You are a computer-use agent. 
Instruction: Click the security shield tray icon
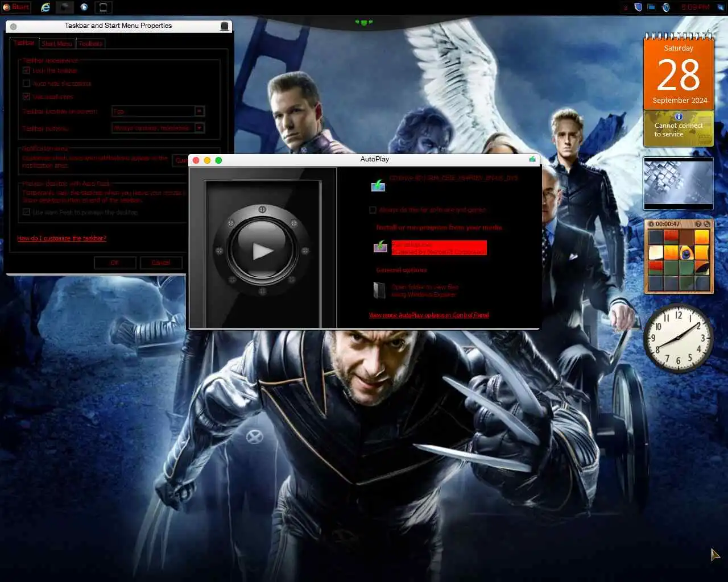[x=638, y=7]
